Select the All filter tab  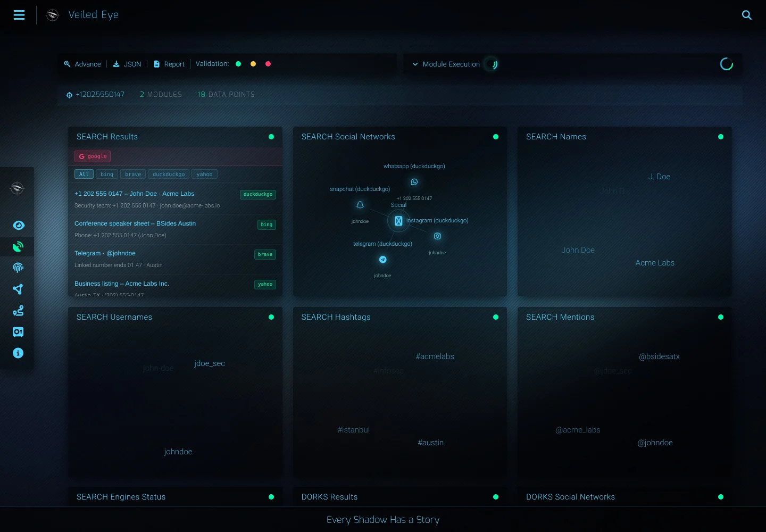pyautogui.click(x=84, y=174)
